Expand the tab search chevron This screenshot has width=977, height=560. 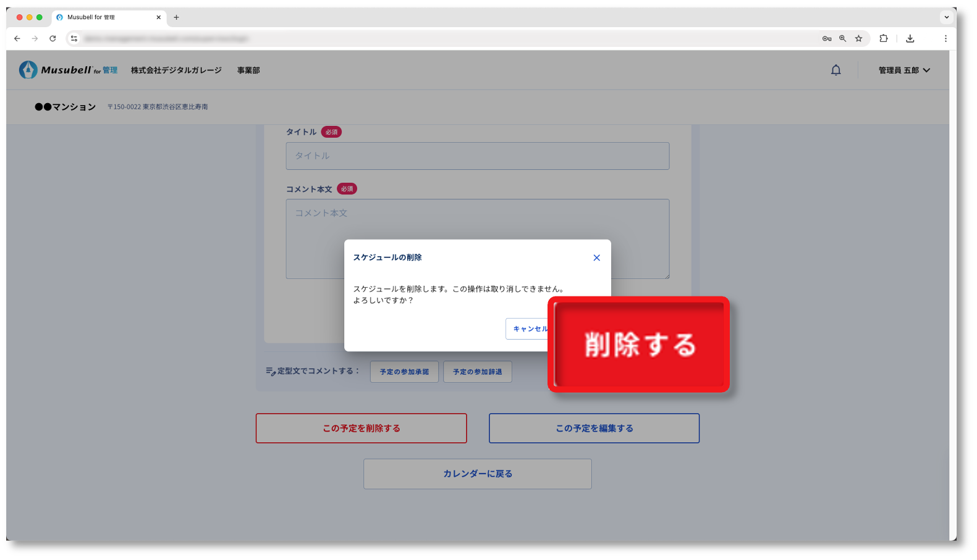946,17
